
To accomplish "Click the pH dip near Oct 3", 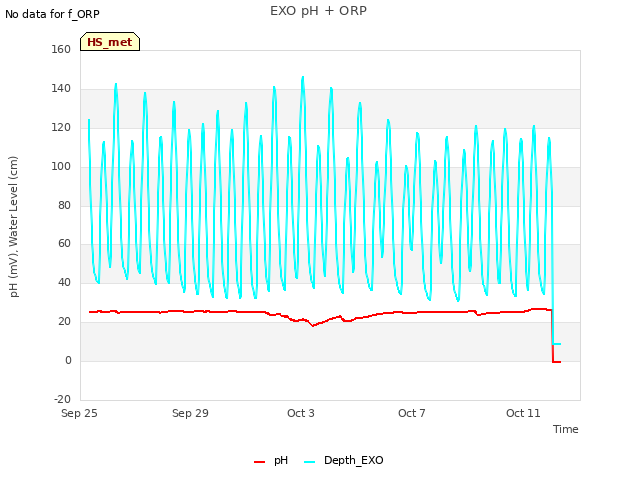I will (x=313, y=325).
